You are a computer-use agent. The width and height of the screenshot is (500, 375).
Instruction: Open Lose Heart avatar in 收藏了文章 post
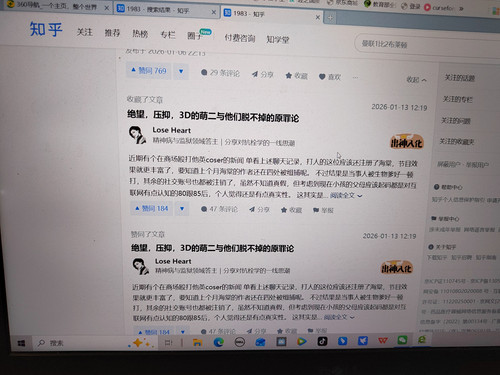point(137,135)
